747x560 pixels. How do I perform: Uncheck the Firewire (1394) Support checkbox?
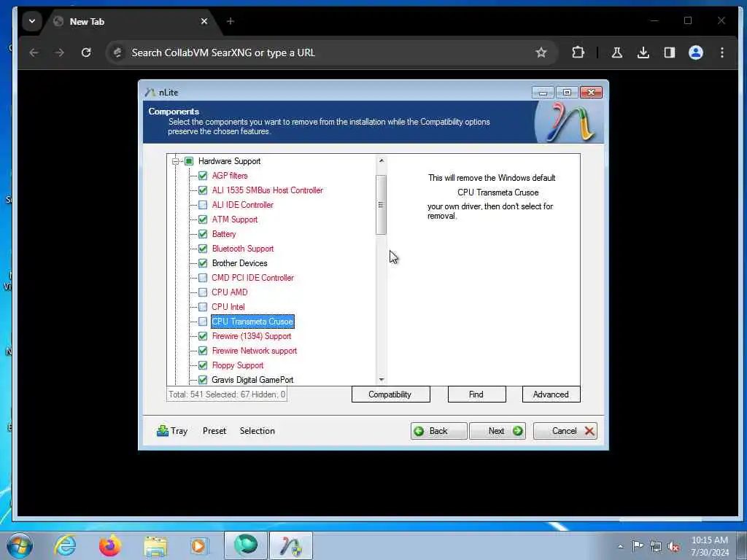[x=203, y=336]
